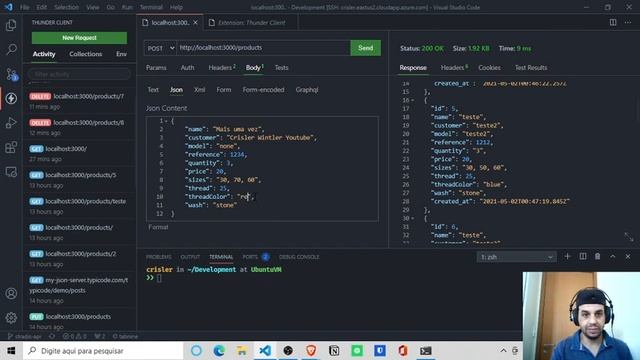Screen dimensions: 640x360
Task: Open File Explorer from taskbar
Action: [x=242, y=350]
